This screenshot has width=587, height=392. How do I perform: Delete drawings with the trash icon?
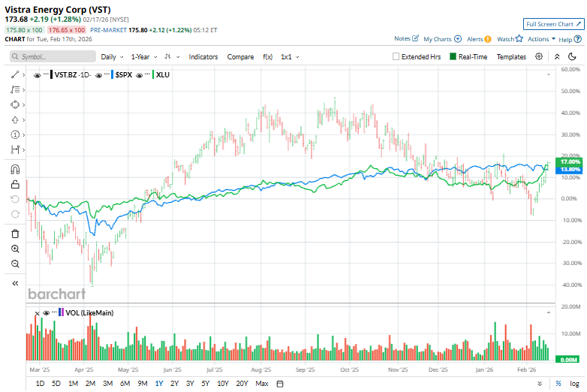15,234
